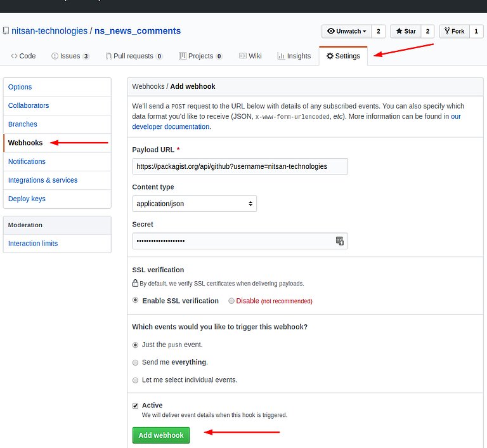Focus the Payload URL input field
Screen dimensions: 487x448
(x=240, y=166)
